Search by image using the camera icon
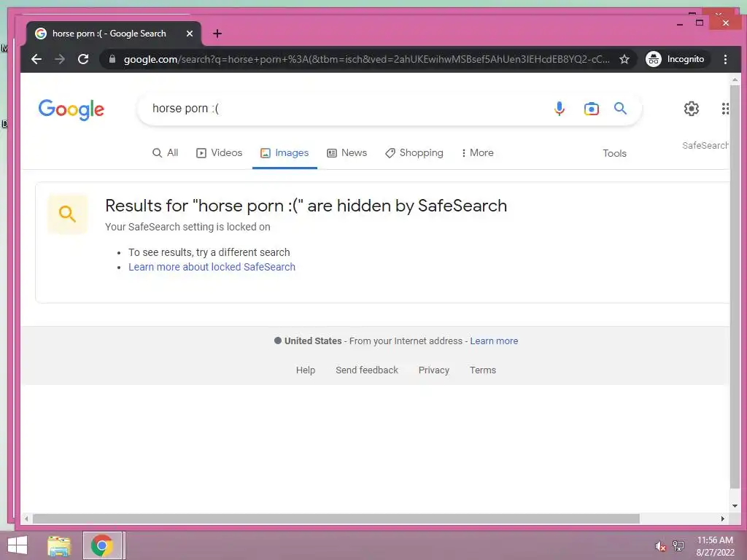The image size is (747, 560). coord(591,109)
